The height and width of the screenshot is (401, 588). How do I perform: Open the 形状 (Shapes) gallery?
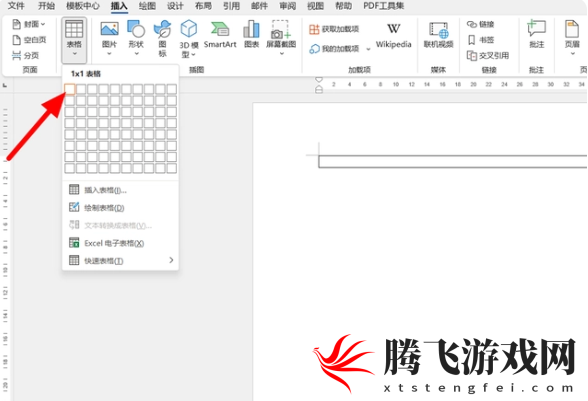coord(136,38)
